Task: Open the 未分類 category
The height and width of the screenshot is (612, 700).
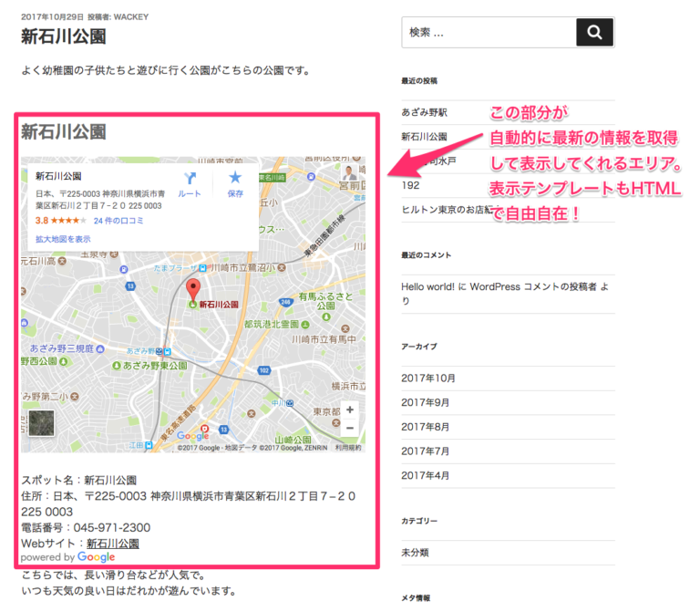Action: coord(415,553)
